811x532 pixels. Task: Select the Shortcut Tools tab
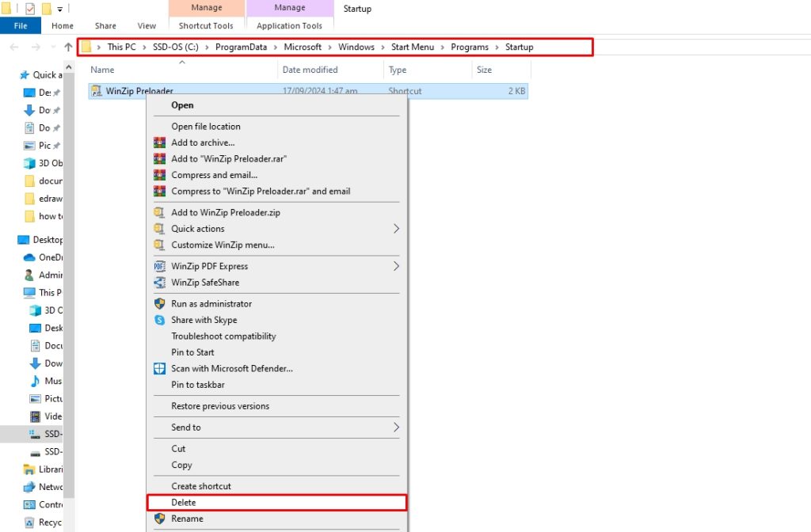pos(206,26)
